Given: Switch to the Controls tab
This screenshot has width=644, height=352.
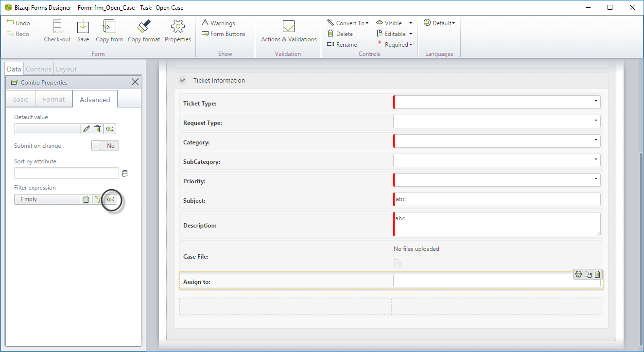Looking at the screenshot, I should (38, 69).
